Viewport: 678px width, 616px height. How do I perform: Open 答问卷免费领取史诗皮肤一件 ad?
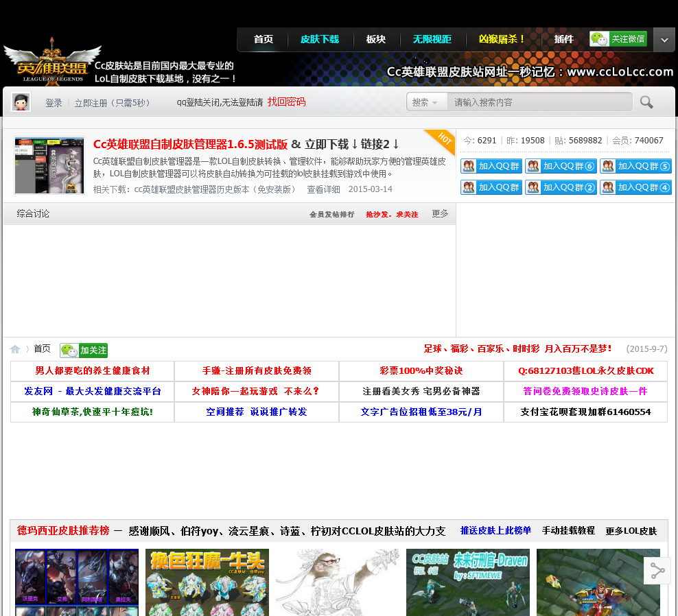click(x=585, y=391)
